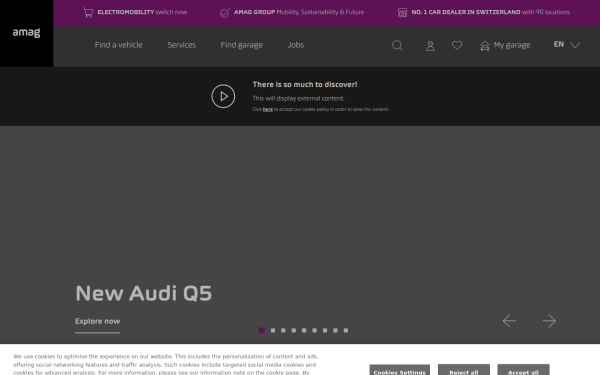Click Electromobility switch now link
The width and height of the screenshot is (600, 375).
click(x=142, y=12)
